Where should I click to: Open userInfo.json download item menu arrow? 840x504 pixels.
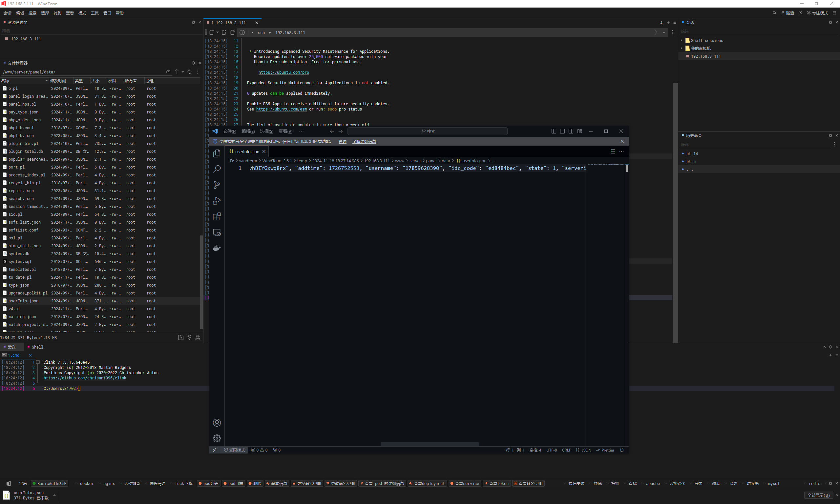54,495
